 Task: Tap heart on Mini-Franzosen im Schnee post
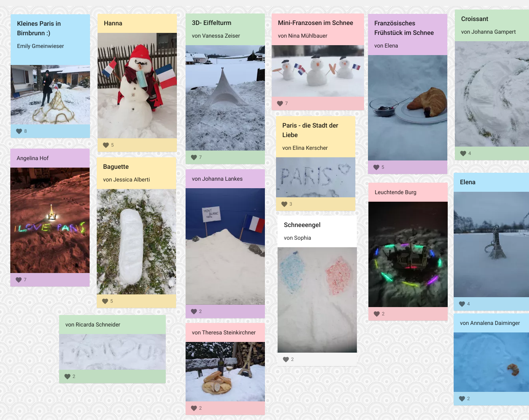coord(280,103)
